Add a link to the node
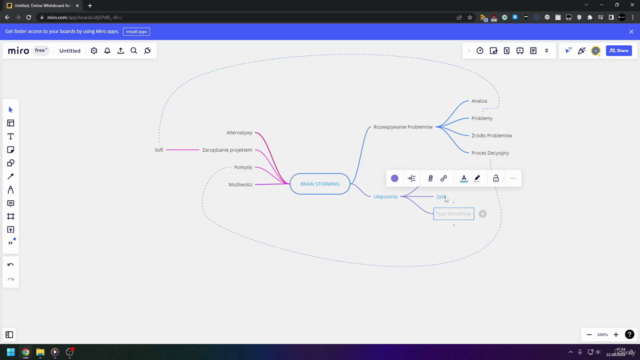The width and height of the screenshot is (640, 360). pos(444,178)
